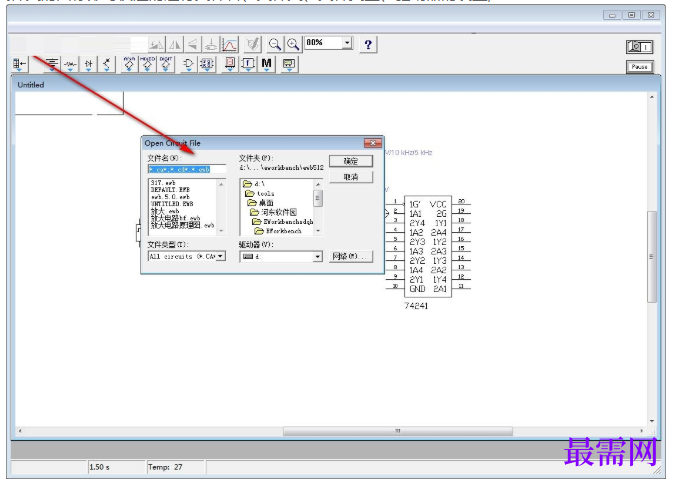Open the Instruments parts bin icon
This screenshot has height=483, width=676.
(x=289, y=64)
